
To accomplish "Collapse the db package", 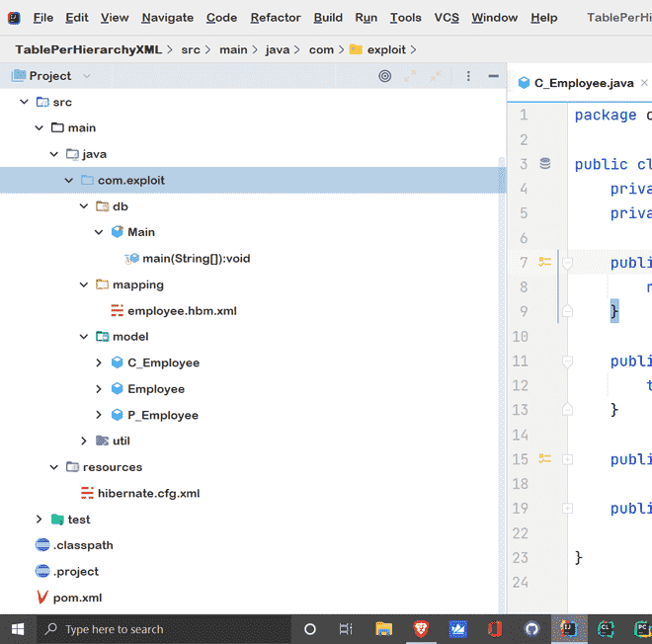I will click(x=84, y=206).
